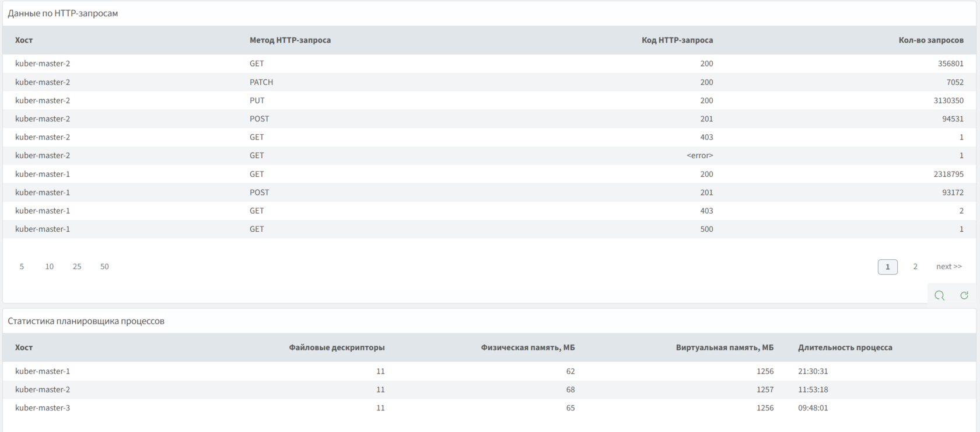Viewport: 980px width, 432px height.
Task: Sort by Физическая память, МБ column
Action: [x=527, y=347]
